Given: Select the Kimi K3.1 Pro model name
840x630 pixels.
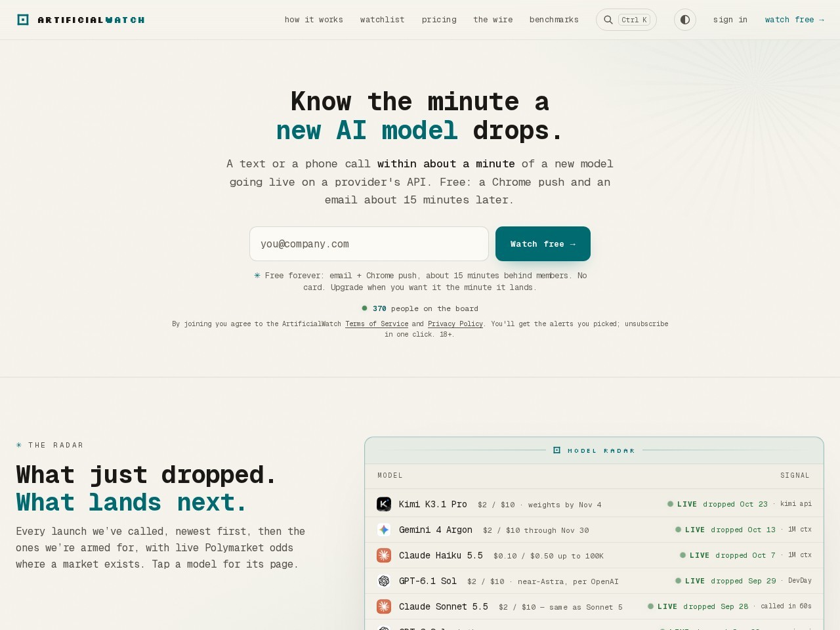Looking at the screenshot, I should point(433,504).
